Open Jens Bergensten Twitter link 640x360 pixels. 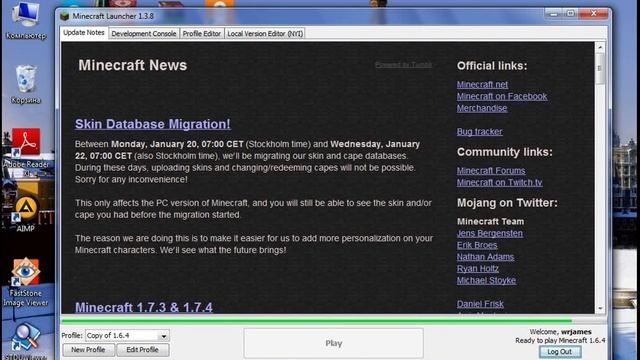point(489,233)
